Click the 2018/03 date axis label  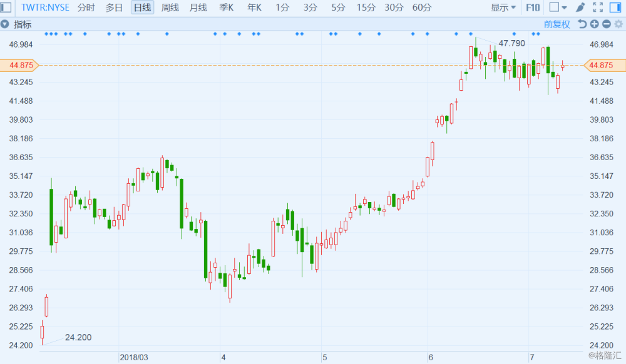pyautogui.click(x=134, y=357)
